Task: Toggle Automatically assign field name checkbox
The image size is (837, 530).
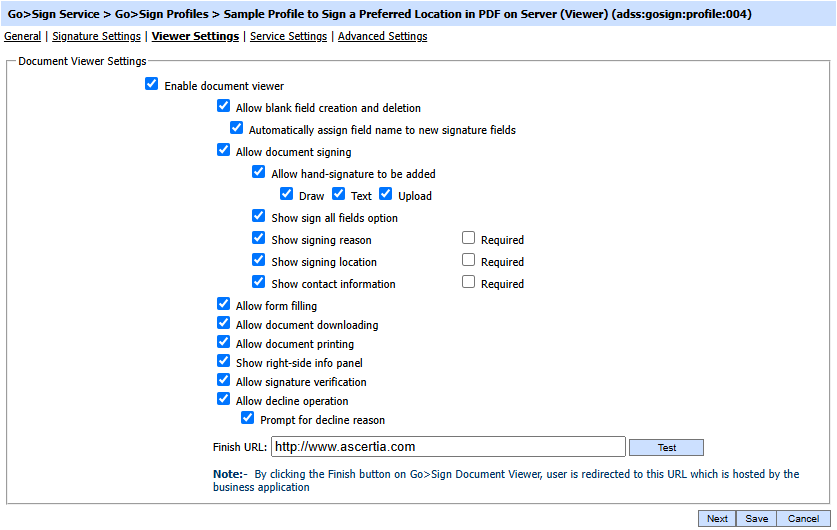Action: coord(236,129)
